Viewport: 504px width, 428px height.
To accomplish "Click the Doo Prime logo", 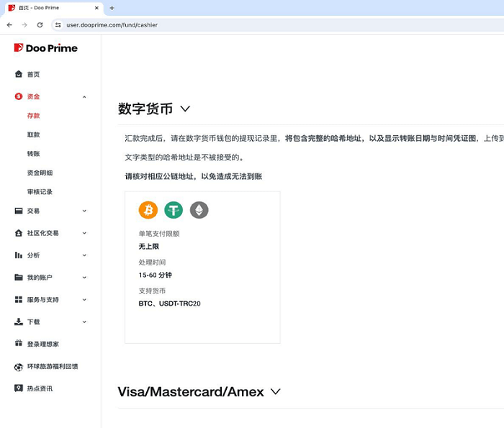I will [x=45, y=48].
